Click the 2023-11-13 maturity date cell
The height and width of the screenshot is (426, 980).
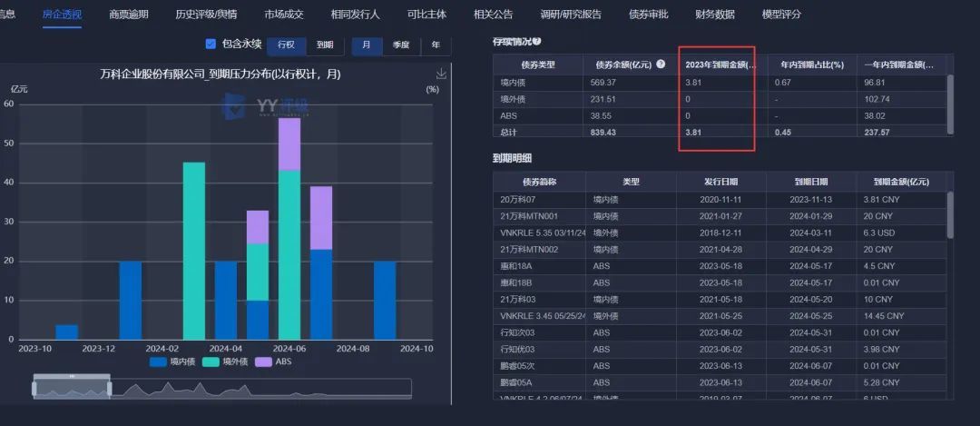coord(810,200)
